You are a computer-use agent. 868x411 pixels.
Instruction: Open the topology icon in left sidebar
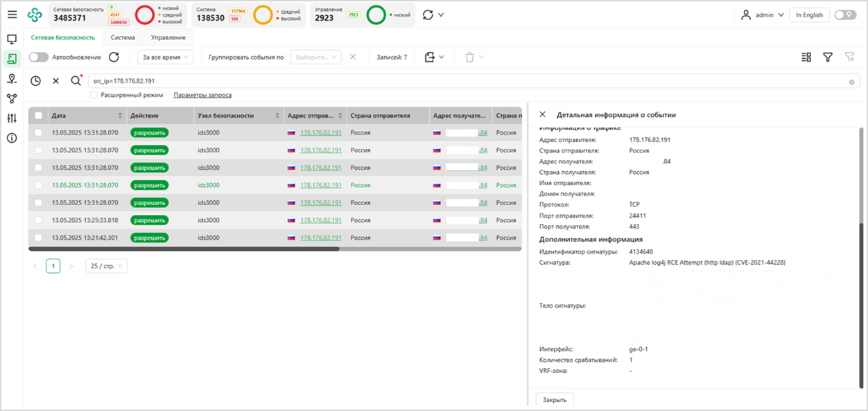[12, 98]
